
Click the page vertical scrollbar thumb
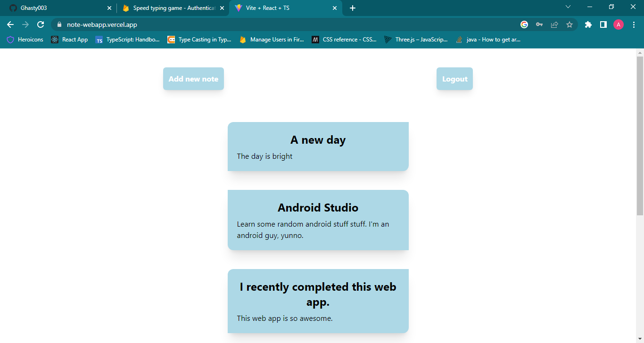point(640,136)
